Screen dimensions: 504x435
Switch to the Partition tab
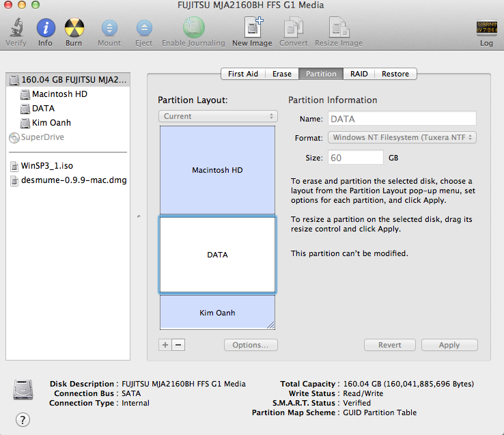[x=321, y=74]
